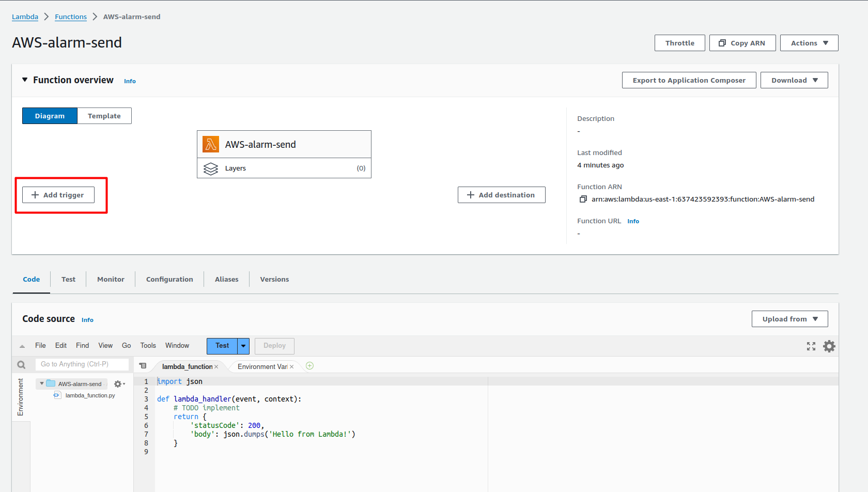Open the Versions tab

274,279
